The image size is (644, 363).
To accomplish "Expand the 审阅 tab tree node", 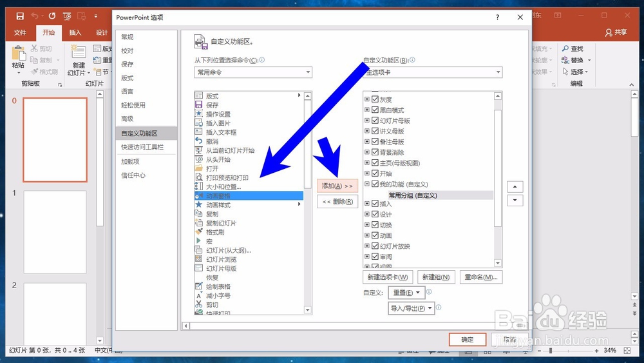I will point(367,257).
